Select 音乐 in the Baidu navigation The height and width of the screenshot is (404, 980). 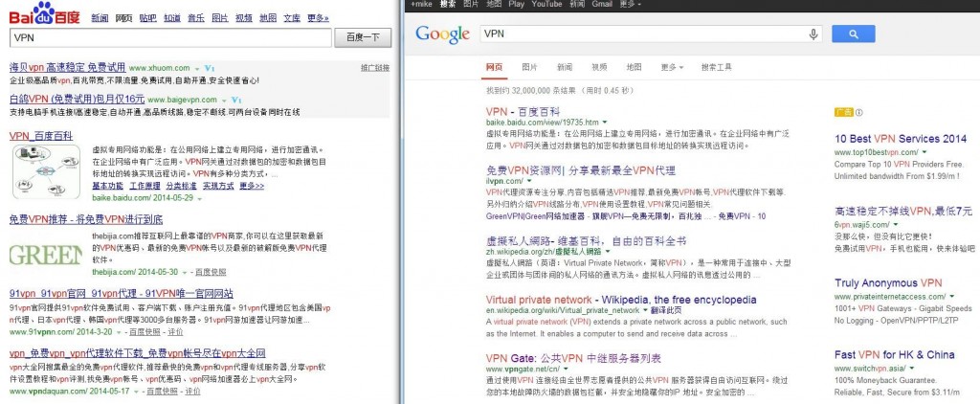tap(196, 18)
